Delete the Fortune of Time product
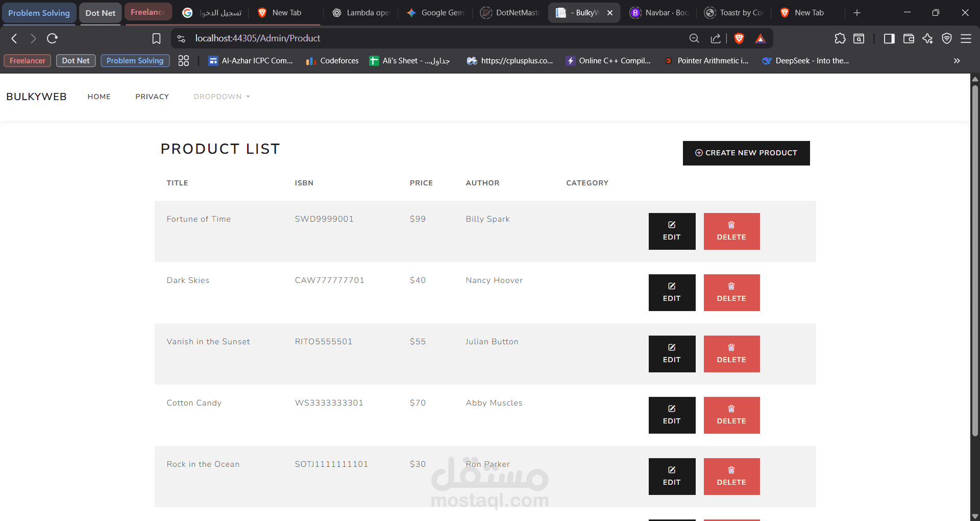The image size is (980, 521). click(731, 231)
